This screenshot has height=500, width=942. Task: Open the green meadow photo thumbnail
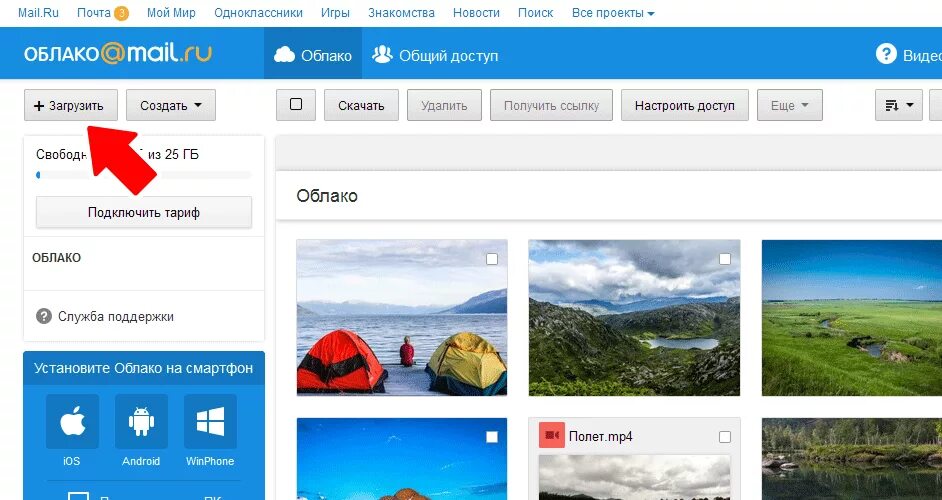click(x=852, y=317)
